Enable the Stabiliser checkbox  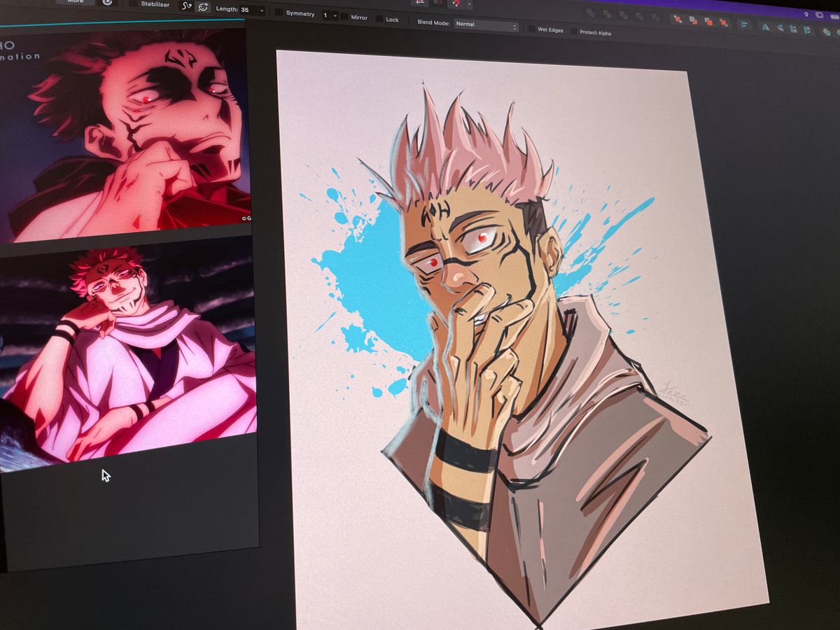(x=133, y=4)
